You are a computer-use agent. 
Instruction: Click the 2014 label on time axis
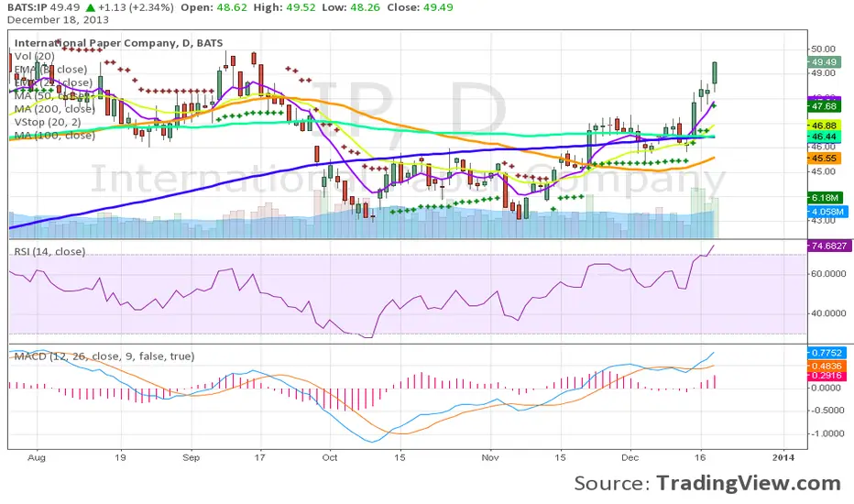[783, 457]
